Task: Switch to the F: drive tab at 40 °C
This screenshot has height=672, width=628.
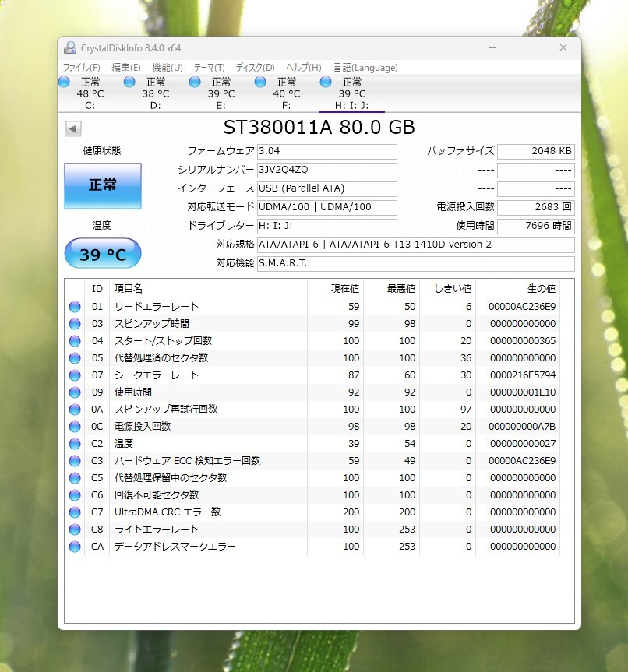Action: click(x=287, y=93)
